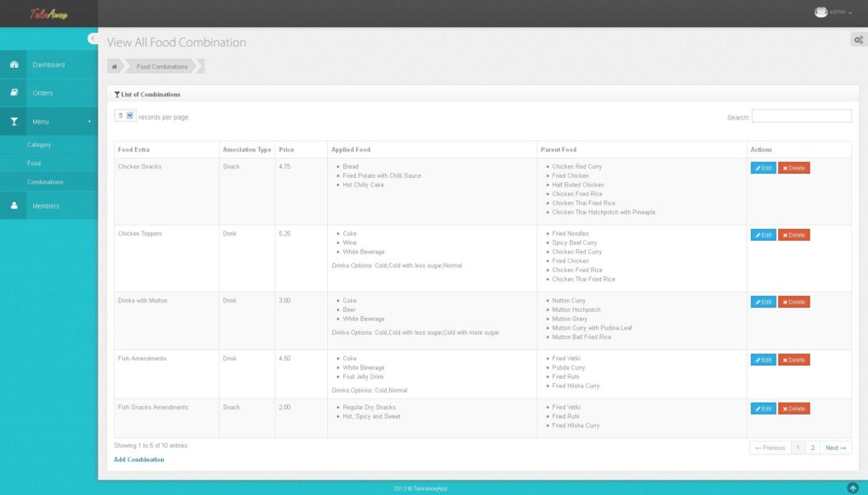The height and width of the screenshot is (495, 868).
Task: Delete the Fish Snacks Amendments combination
Action: point(793,408)
